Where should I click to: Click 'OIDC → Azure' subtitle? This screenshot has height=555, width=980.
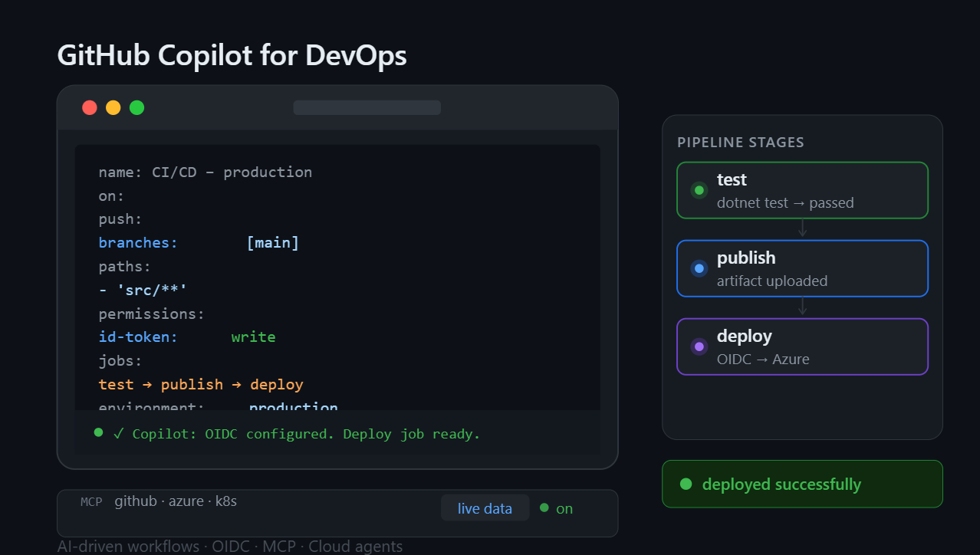(x=763, y=360)
